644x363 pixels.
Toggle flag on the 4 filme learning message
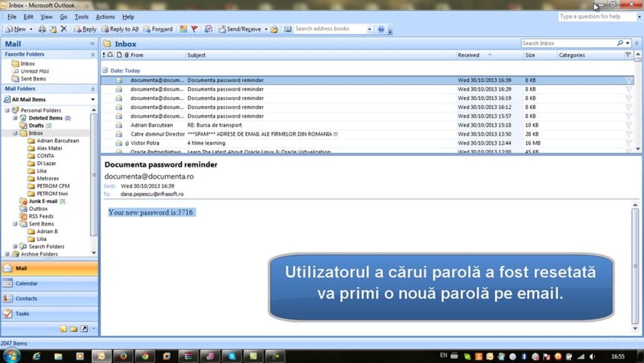(x=628, y=143)
